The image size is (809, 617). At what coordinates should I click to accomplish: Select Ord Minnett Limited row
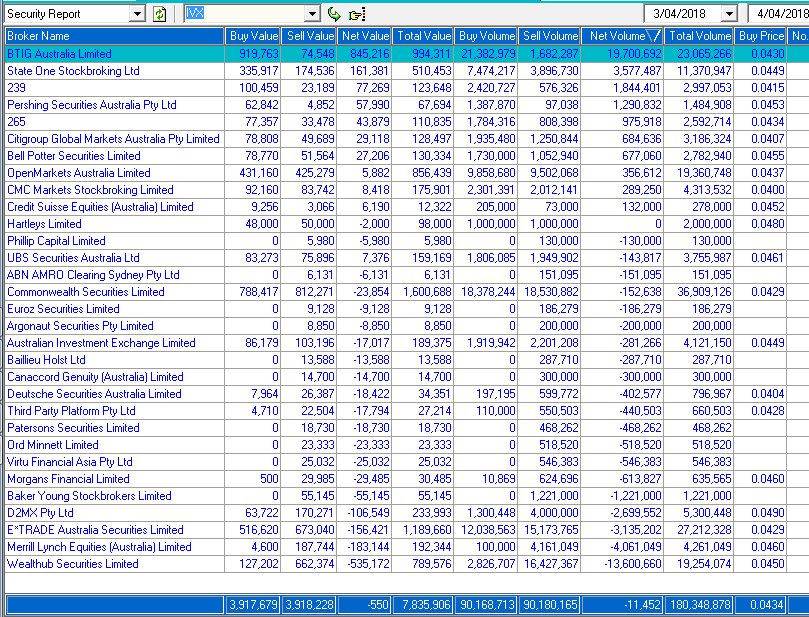(407, 445)
